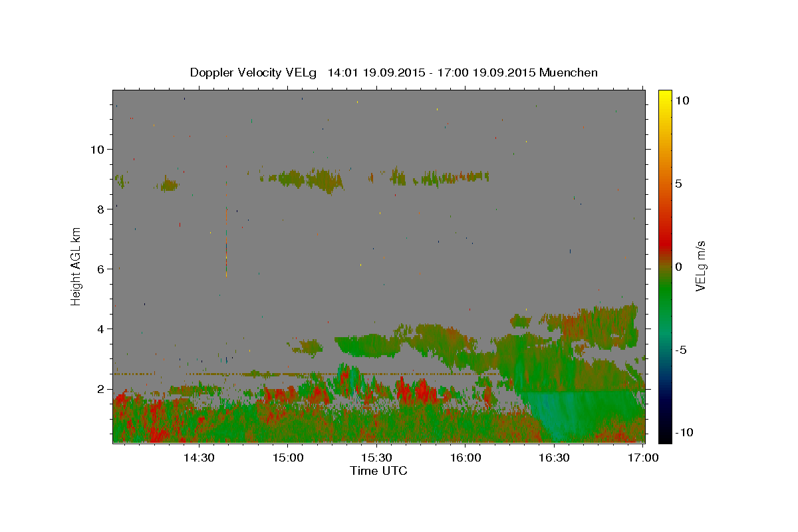
Task: Click the 16:00 time tick label
Action: (x=465, y=458)
